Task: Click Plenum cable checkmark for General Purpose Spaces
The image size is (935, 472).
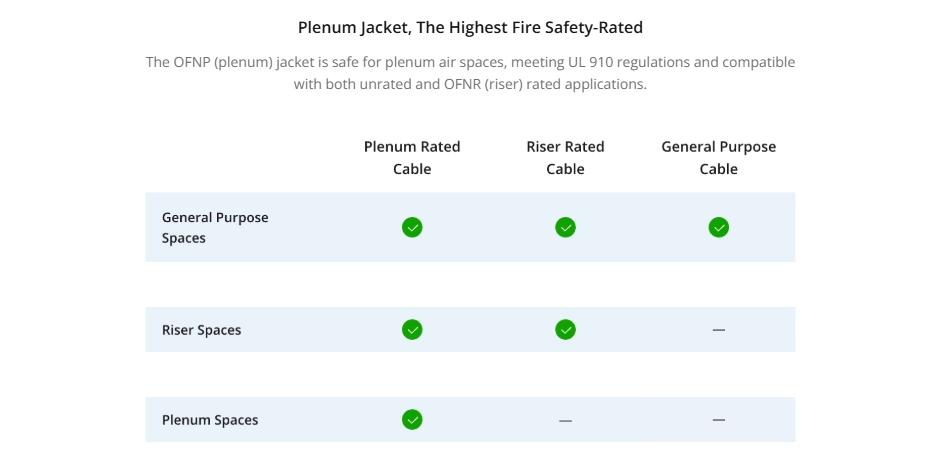Action: pos(412,227)
